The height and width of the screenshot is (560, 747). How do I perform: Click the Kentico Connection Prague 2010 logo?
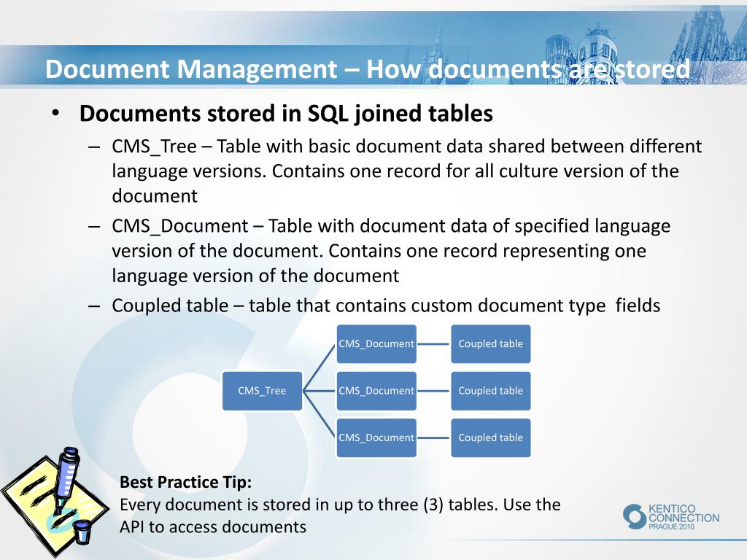(671, 517)
